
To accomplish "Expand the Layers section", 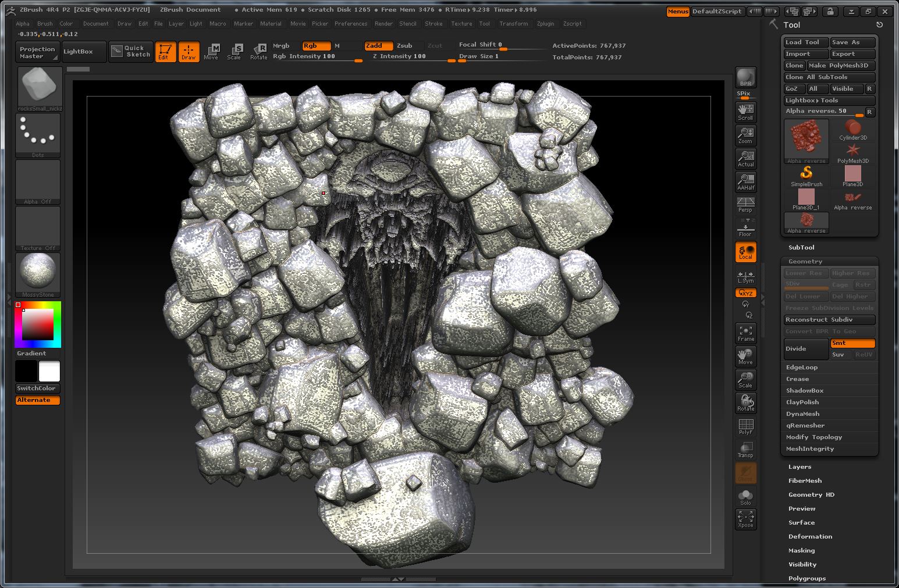I will tap(799, 466).
